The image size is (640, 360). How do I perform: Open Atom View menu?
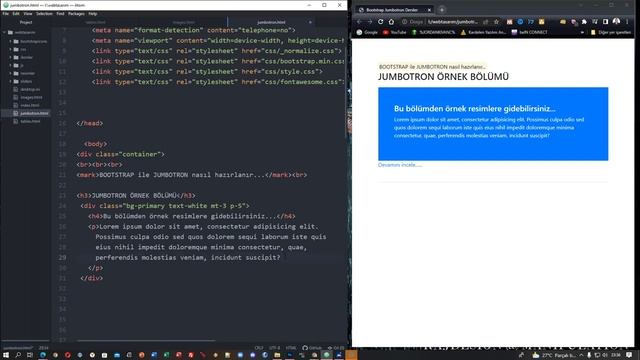28,14
